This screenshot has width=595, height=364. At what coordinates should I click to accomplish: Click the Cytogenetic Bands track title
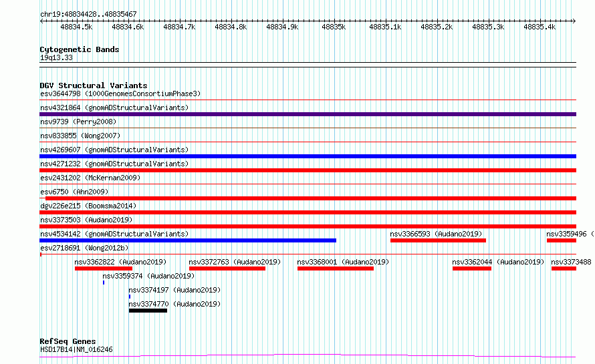(x=80, y=49)
